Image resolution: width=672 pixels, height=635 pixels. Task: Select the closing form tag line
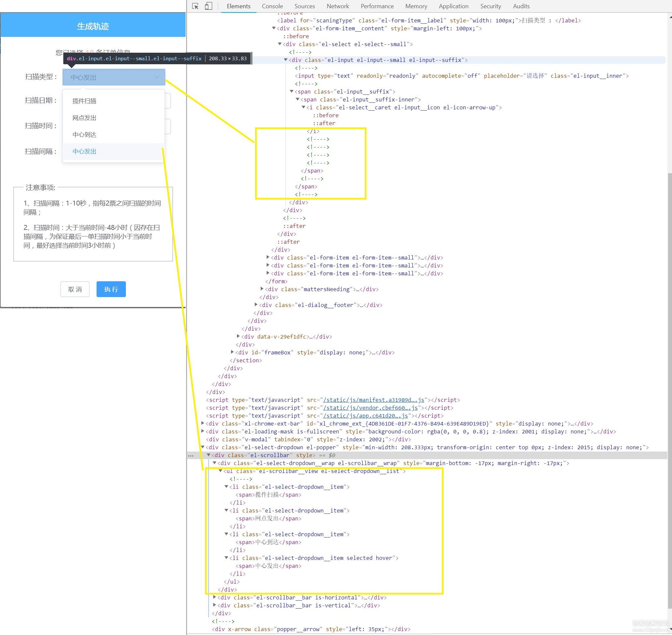[277, 281]
